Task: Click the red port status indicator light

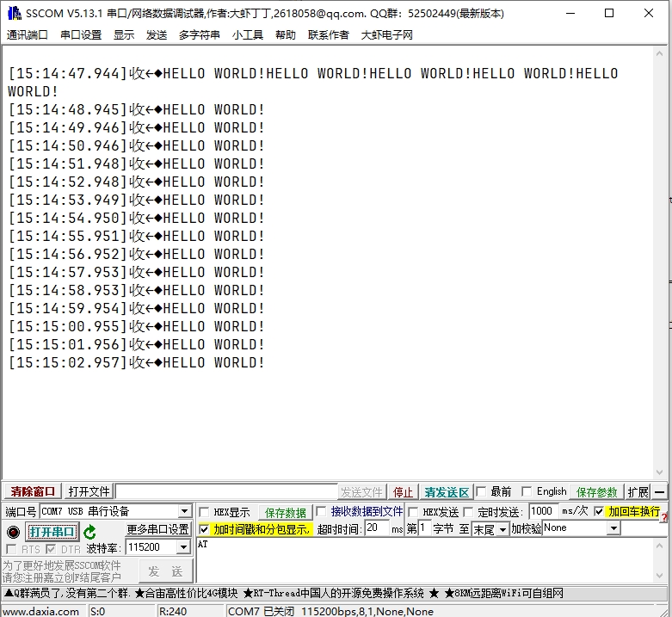Action: [13, 532]
